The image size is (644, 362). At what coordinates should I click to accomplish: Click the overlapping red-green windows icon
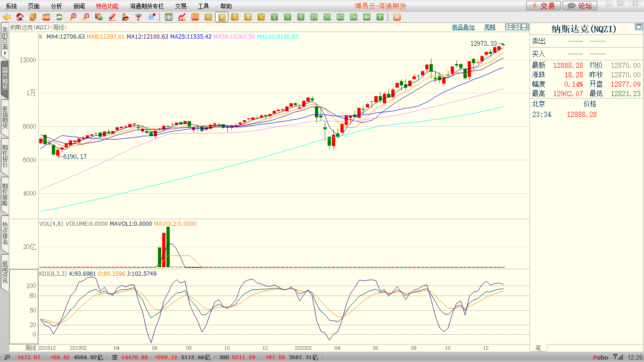click(x=99, y=17)
